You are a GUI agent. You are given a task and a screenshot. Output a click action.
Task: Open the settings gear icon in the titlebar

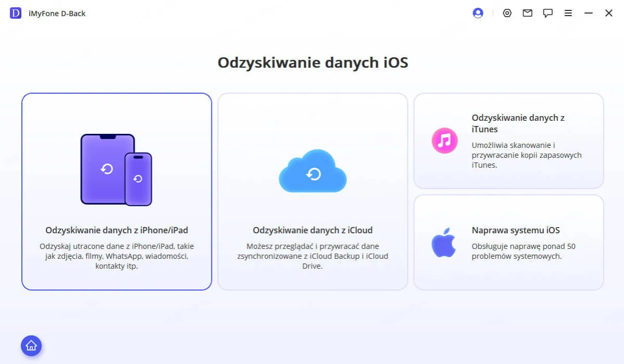[x=507, y=13]
